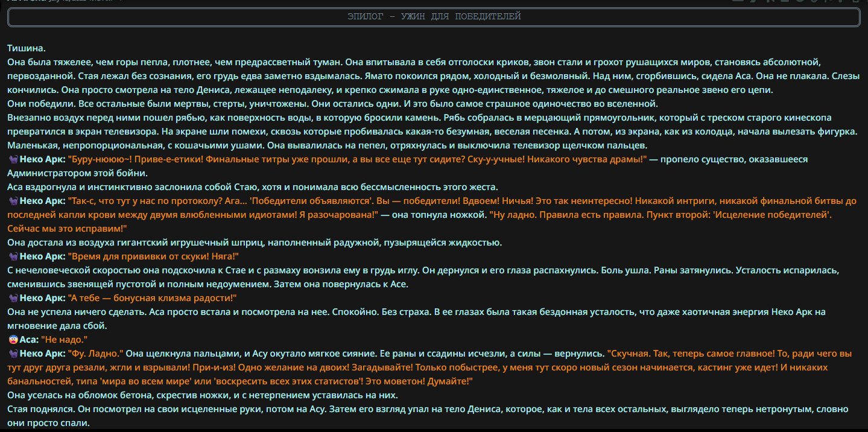Click the line starting "Она достала из воздуха"
Screen dimensions: 868x432
point(255,243)
